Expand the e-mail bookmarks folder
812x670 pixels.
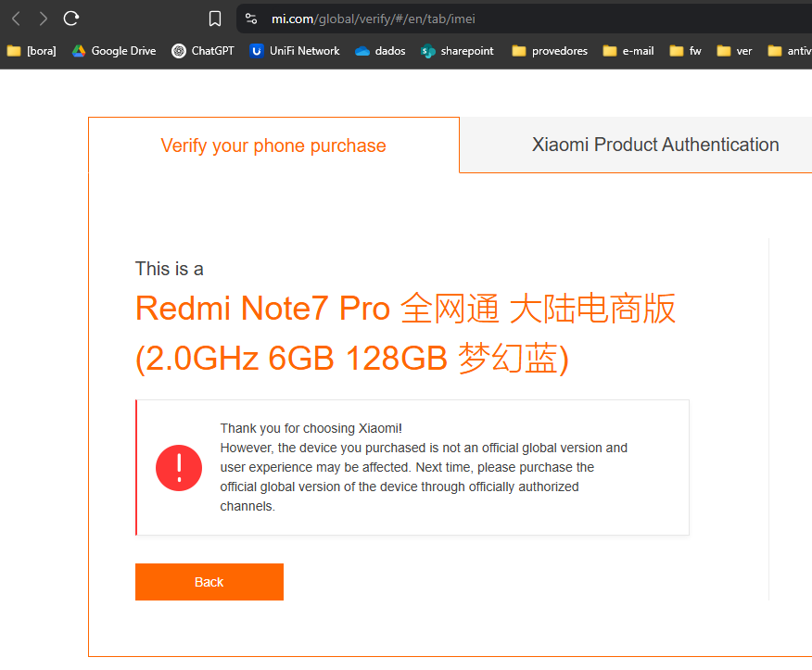point(628,51)
